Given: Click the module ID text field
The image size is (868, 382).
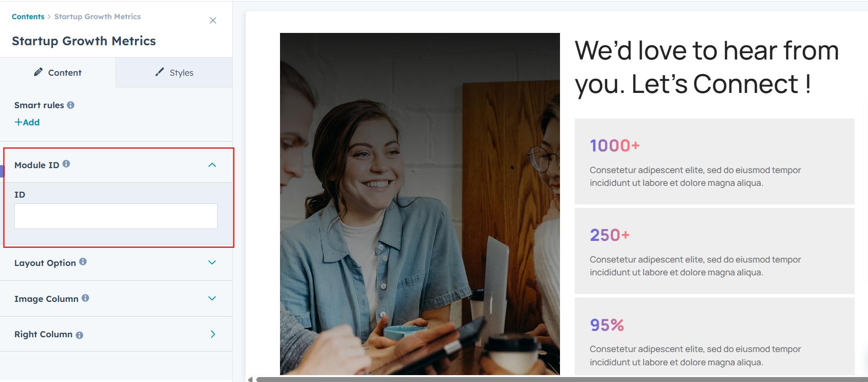Looking at the screenshot, I should [116, 216].
